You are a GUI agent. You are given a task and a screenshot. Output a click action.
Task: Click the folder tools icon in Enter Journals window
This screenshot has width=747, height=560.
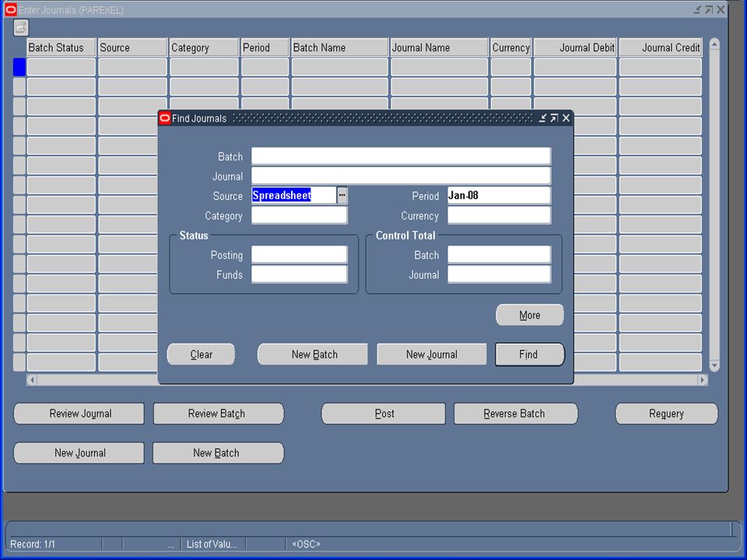click(21, 28)
